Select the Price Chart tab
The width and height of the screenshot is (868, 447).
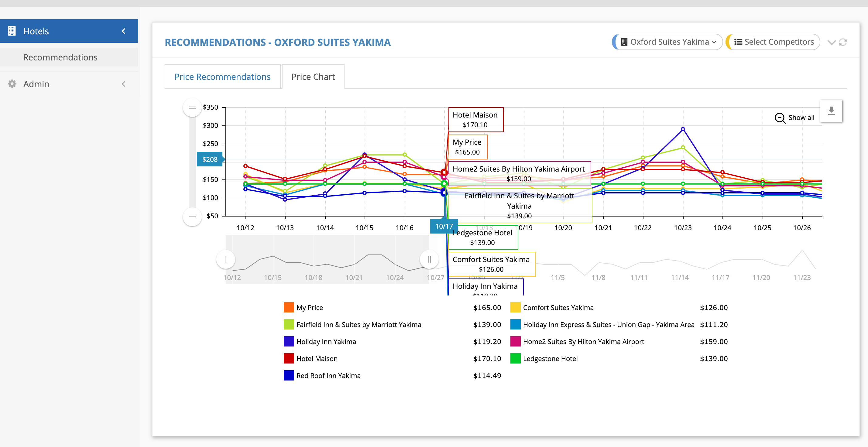coord(313,77)
